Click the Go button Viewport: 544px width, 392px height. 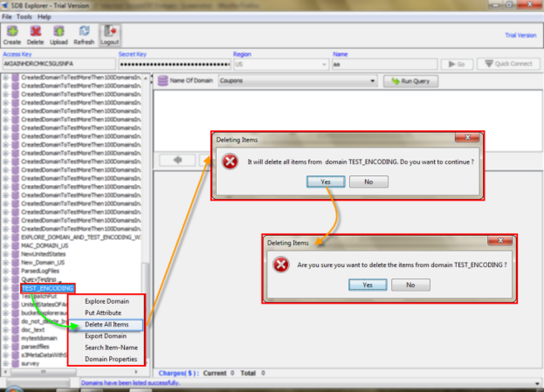[457, 65]
